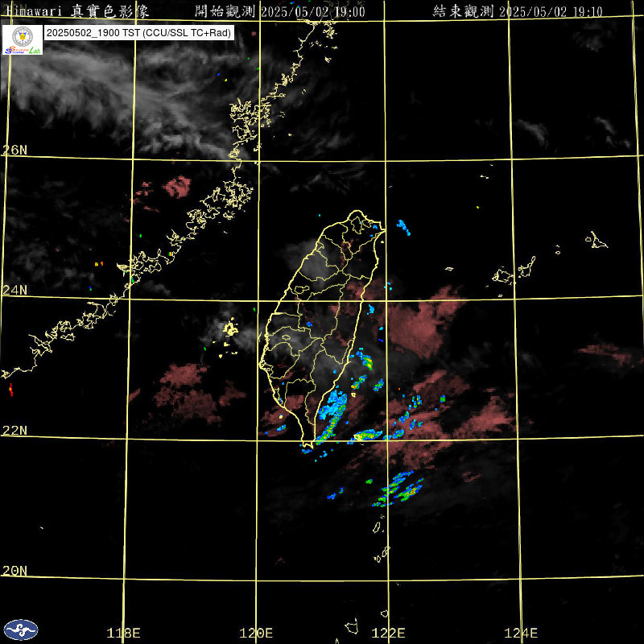Click the 20250502_1900 TST timestamp label
644x644 pixels.
pos(138,33)
